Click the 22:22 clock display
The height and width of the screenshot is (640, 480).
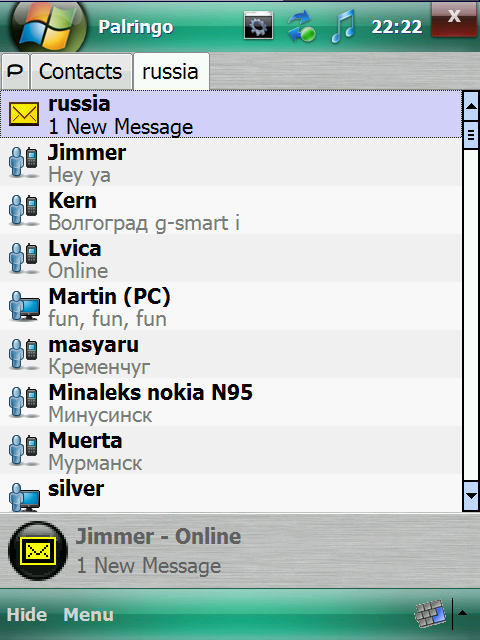pos(397,27)
